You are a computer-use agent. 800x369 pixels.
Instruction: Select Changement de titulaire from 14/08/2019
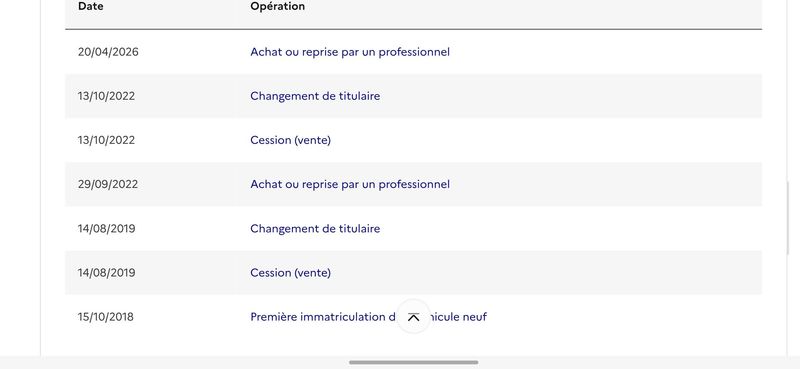[315, 228]
